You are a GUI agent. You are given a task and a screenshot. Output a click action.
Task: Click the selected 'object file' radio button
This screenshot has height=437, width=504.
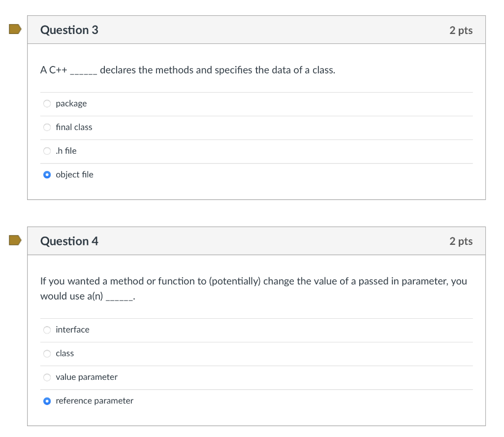click(47, 174)
